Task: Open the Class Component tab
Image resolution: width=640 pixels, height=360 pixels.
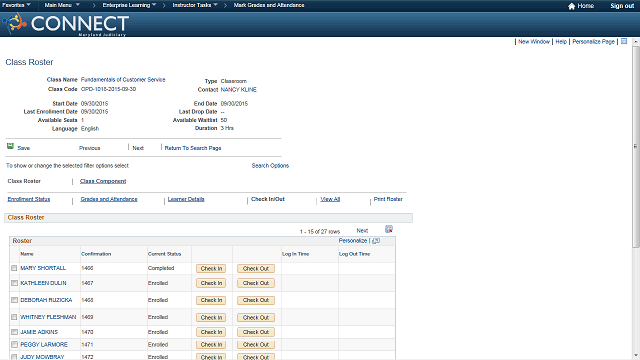Action: point(103,181)
